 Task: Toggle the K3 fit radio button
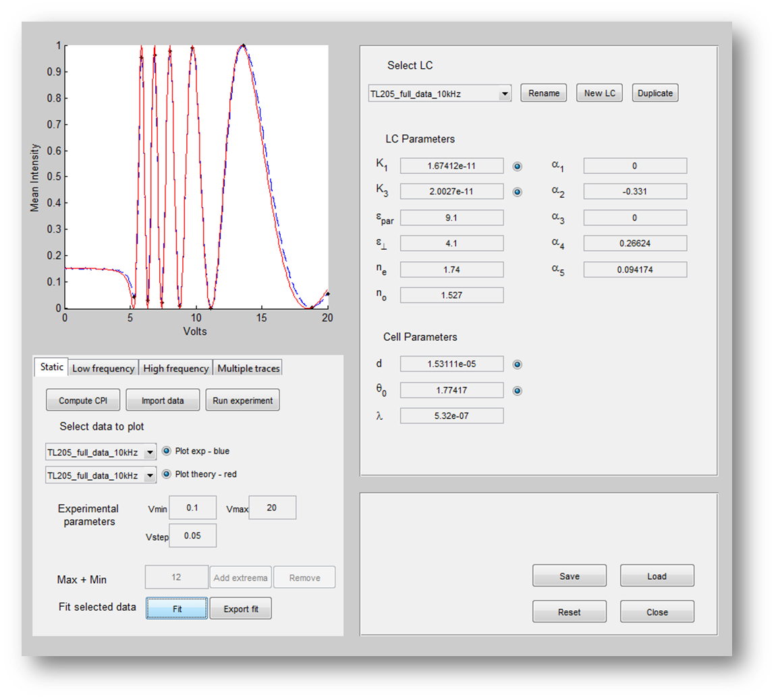click(x=517, y=192)
